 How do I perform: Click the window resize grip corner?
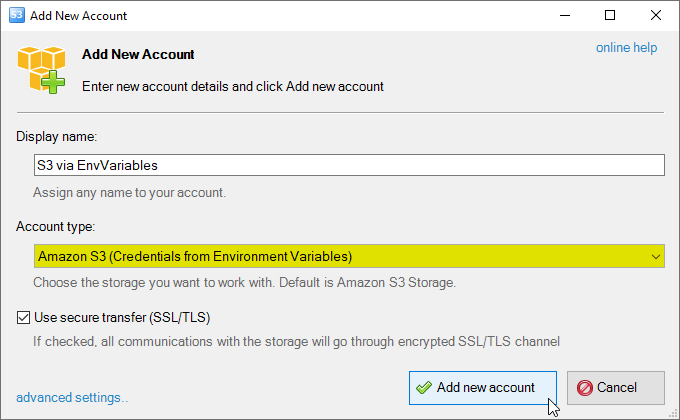[x=673, y=413]
